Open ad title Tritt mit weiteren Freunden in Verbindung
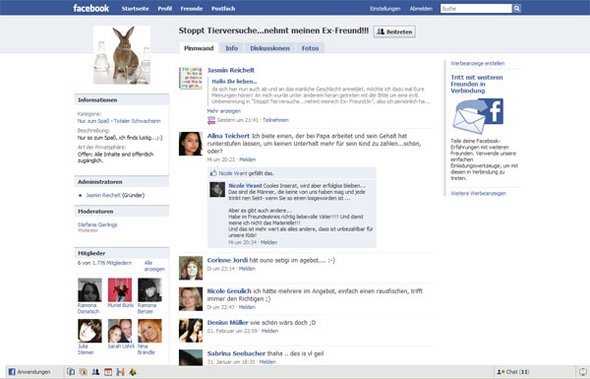This screenshot has height=379, width=590. point(477,84)
